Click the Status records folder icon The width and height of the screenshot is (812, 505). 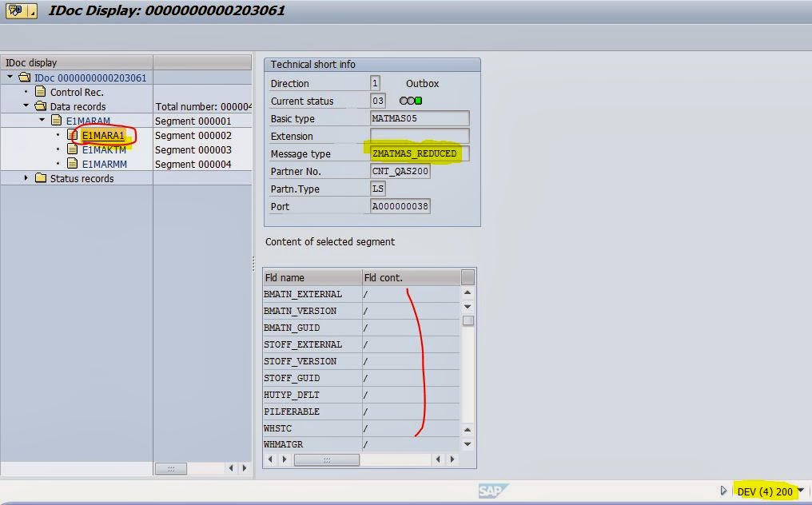point(41,179)
